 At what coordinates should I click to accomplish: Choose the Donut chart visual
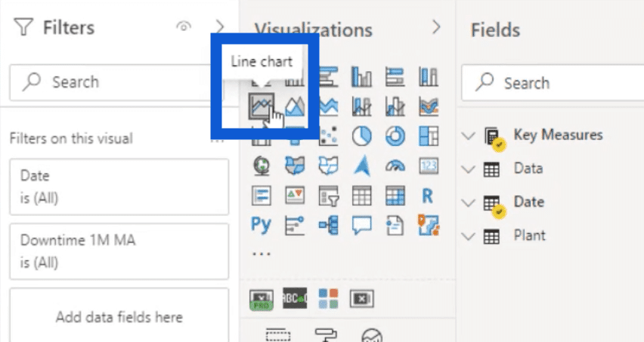click(x=395, y=136)
